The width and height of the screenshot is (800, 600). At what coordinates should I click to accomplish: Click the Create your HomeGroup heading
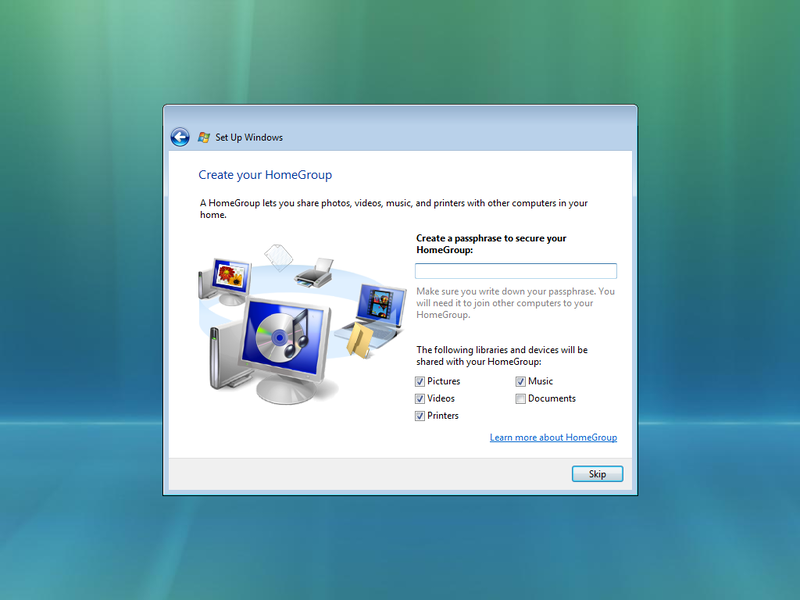point(264,174)
